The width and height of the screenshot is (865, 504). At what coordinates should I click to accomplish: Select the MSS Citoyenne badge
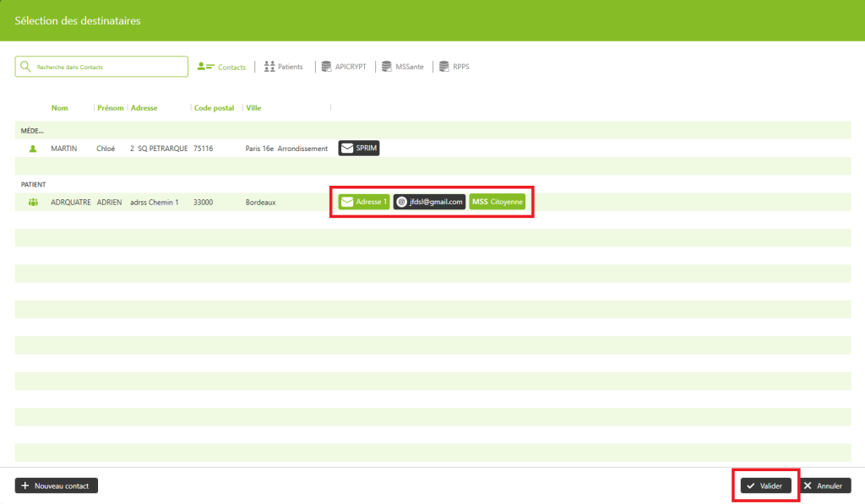pos(498,203)
